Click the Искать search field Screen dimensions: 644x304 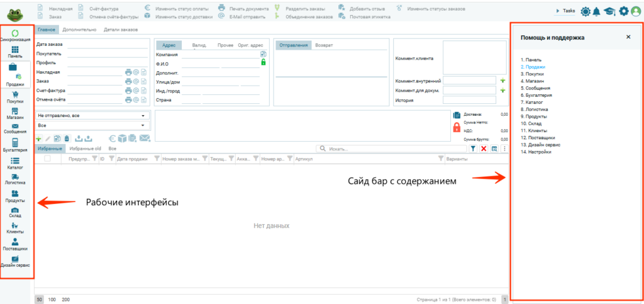[x=391, y=149]
